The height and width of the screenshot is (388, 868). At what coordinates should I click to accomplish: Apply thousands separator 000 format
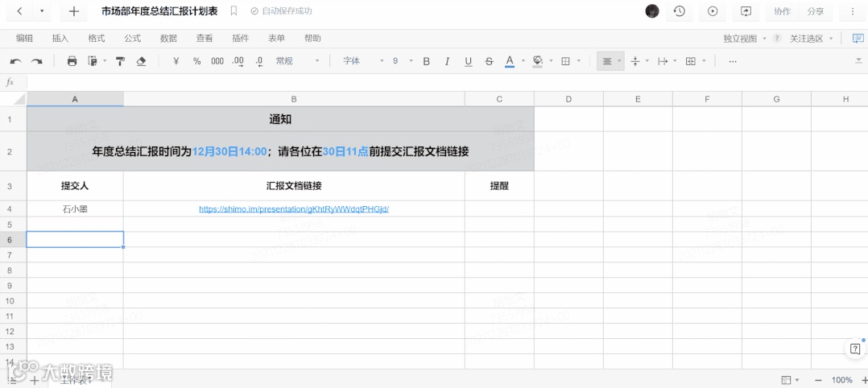pyautogui.click(x=217, y=61)
